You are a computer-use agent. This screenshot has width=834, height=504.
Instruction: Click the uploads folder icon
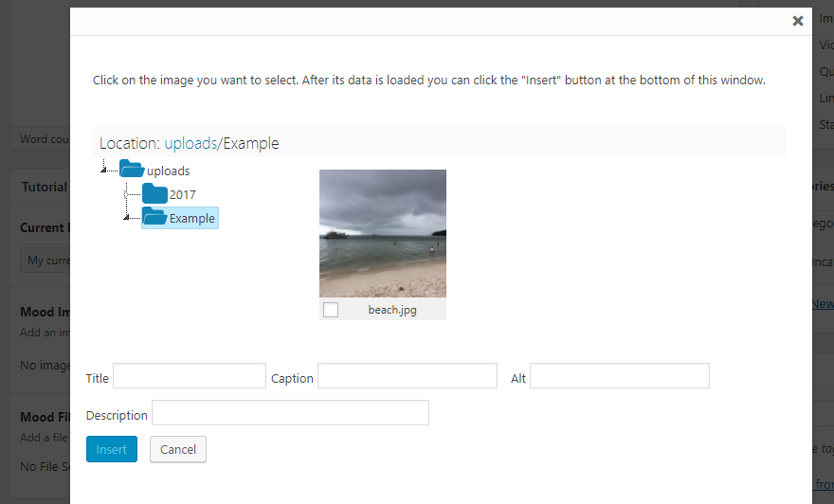(x=132, y=171)
